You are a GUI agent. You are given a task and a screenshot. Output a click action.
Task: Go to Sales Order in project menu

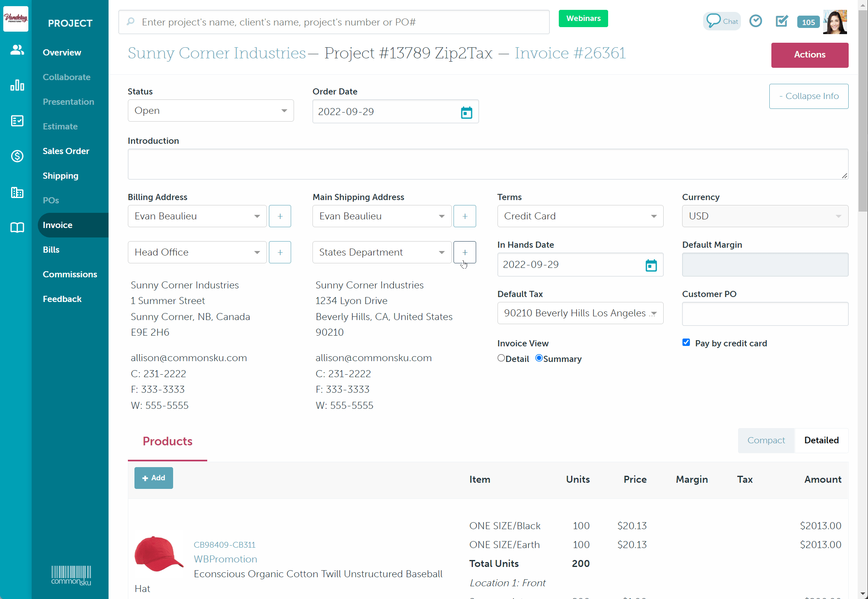point(66,151)
